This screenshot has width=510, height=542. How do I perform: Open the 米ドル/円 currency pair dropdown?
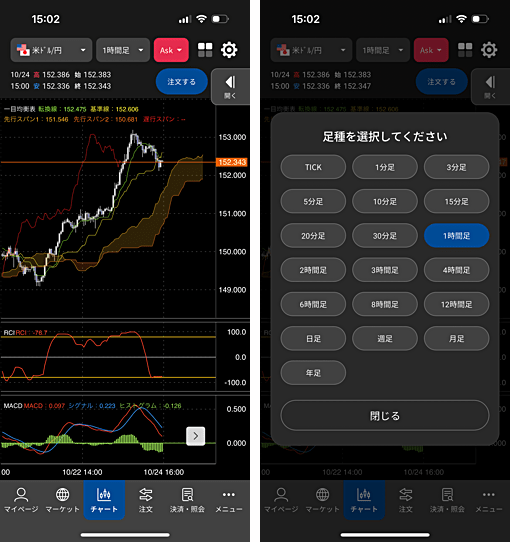51,50
